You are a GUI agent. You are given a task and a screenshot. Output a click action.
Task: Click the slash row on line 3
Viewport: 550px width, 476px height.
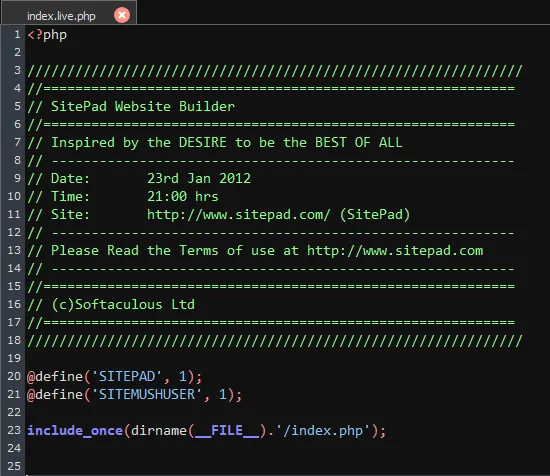pyautogui.click(x=275, y=71)
